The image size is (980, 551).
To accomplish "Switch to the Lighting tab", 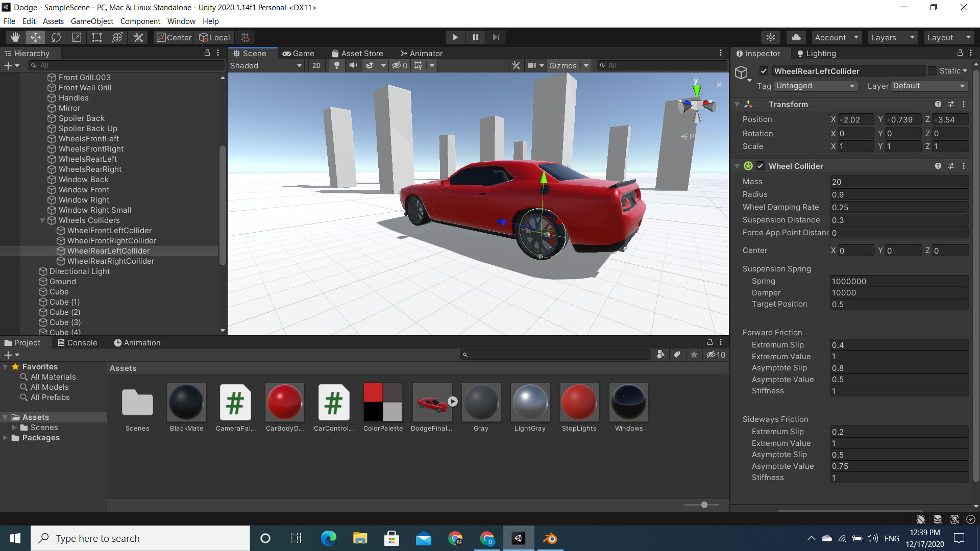I will (816, 53).
